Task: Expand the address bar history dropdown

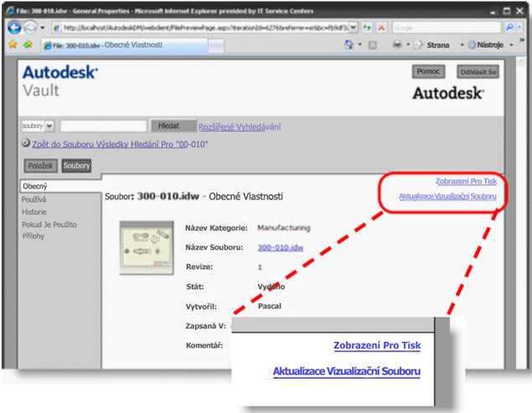Action: [354, 28]
